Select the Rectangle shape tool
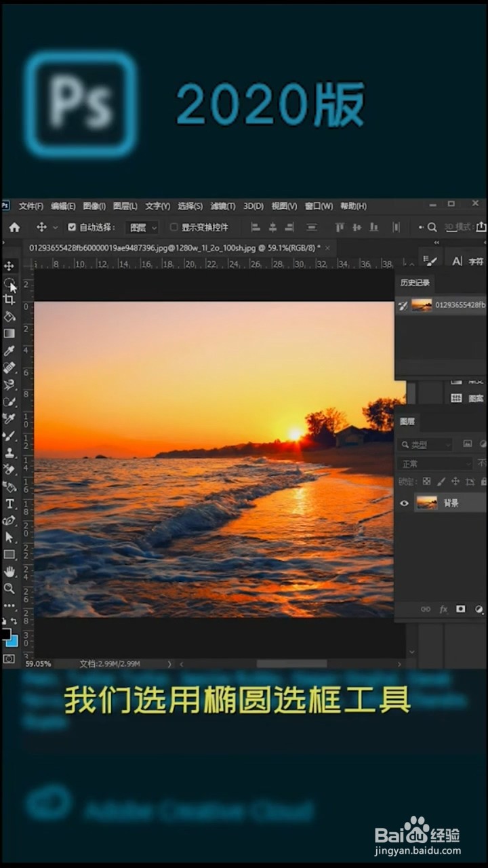 coord(9,554)
